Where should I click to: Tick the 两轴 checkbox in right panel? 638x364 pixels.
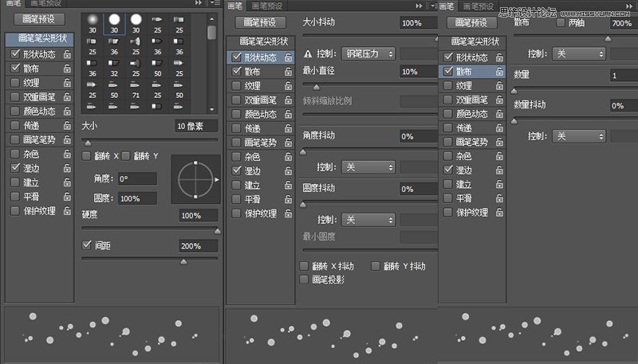(x=561, y=22)
